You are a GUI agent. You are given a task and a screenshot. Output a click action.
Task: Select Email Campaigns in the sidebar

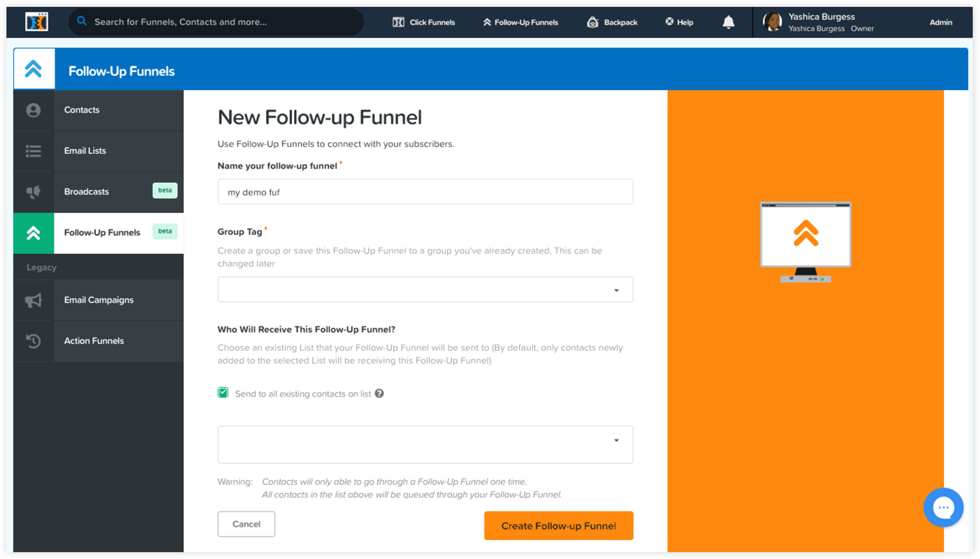click(x=99, y=300)
